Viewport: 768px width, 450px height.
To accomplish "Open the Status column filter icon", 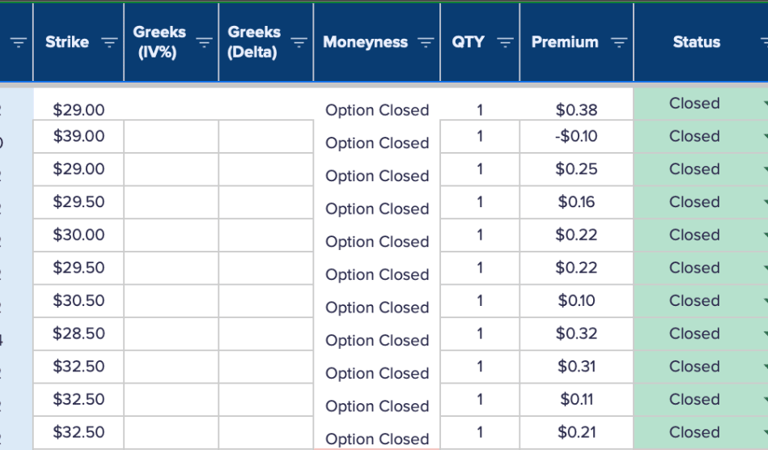I will pyautogui.click(x=762, y=42).
